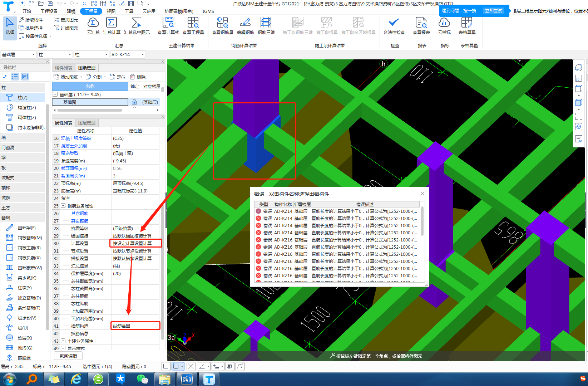Click the fullscreen frame icon on right toolbar
The height and width of the screenshot is (386, 588).
[x=578, y=116]
